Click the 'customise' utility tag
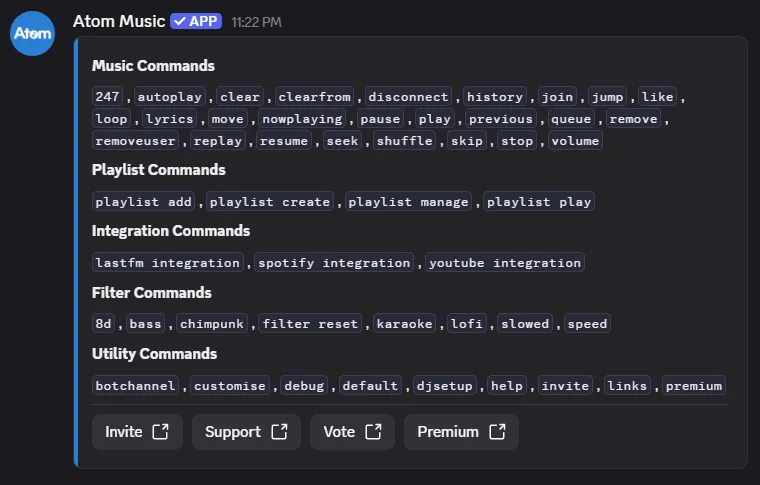 pyautogui.click(x=230, y=386)
